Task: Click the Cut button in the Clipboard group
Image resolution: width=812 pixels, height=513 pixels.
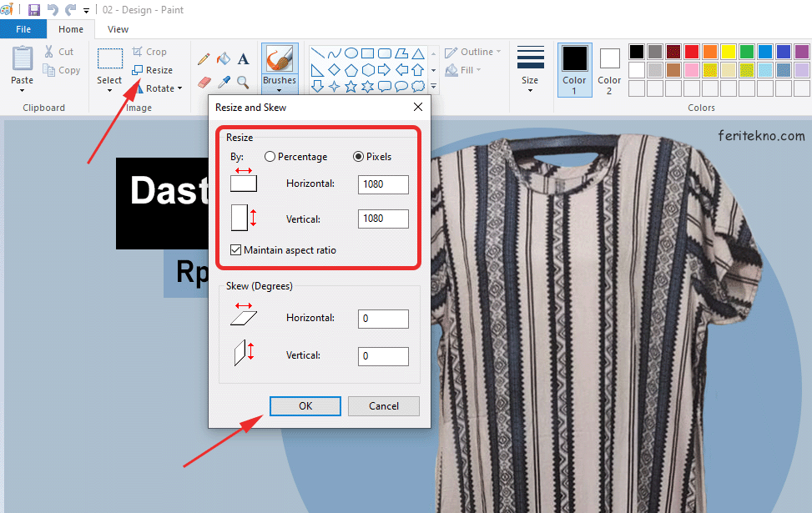Action: (58, 52)
